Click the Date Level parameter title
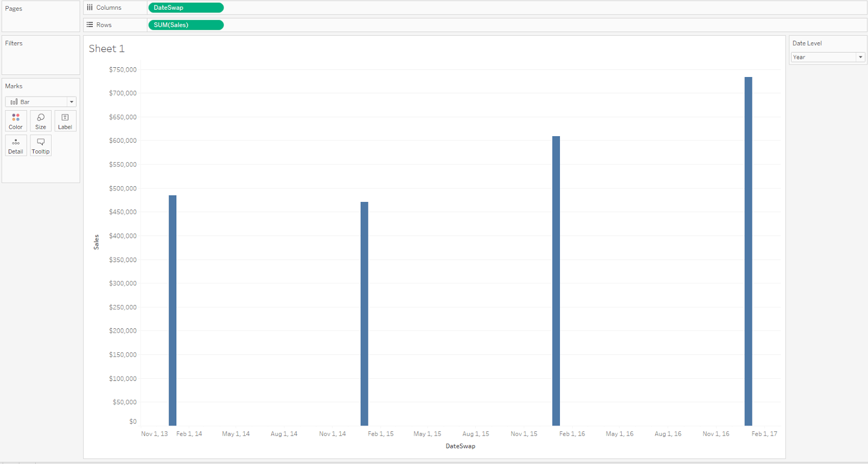This screenshot has height=464, width=868. pyautogui.click(x=807, y=43)
